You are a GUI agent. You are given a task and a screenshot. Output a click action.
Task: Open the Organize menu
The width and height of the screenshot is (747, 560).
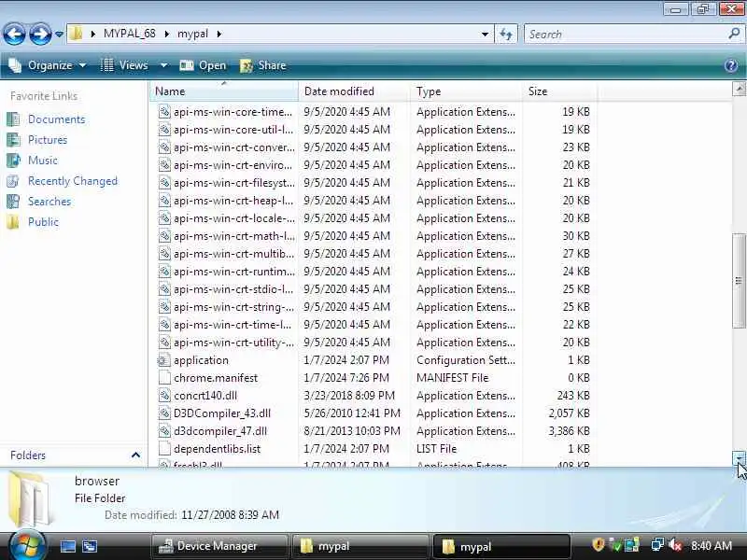click(48, 65)
